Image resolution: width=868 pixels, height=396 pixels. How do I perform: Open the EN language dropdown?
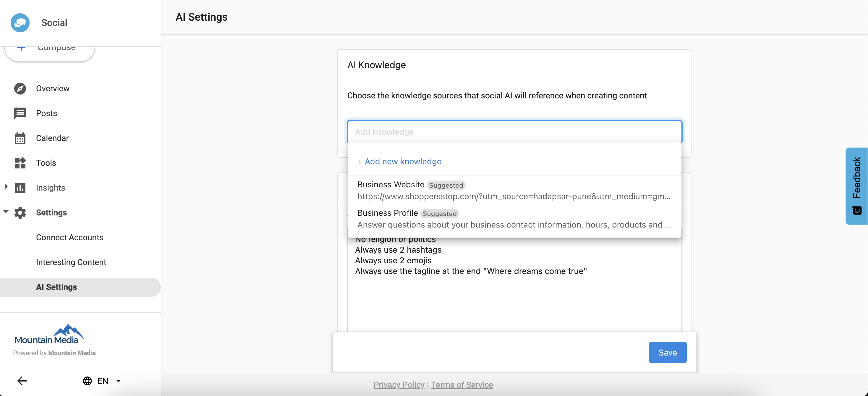point(118,381)
